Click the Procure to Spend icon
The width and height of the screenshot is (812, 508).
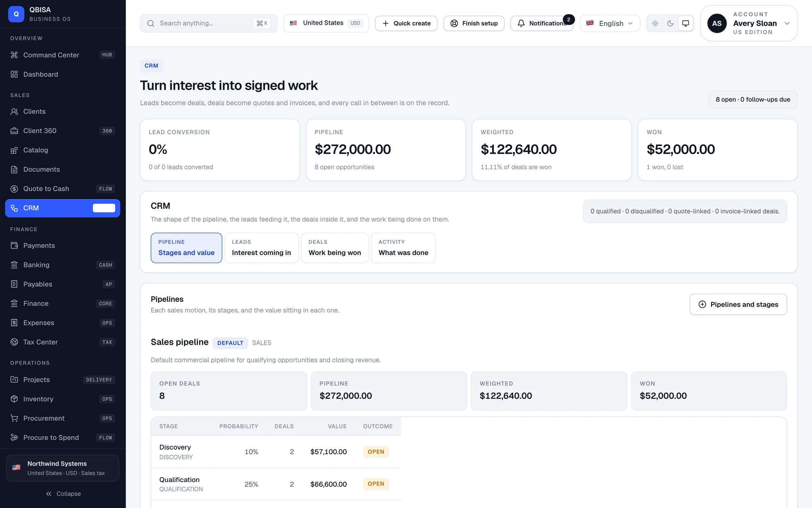click(x=14, y=438)
